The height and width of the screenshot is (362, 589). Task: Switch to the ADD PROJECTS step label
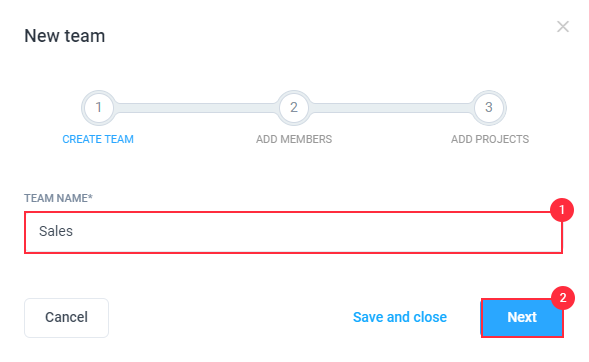tap(490, 139)
